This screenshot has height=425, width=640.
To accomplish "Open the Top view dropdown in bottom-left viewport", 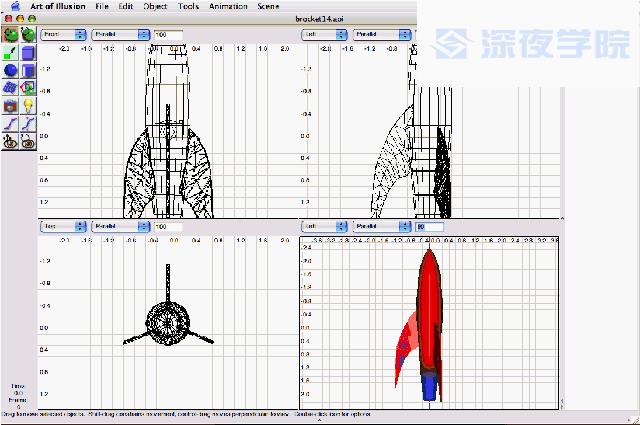I will 62,227.
